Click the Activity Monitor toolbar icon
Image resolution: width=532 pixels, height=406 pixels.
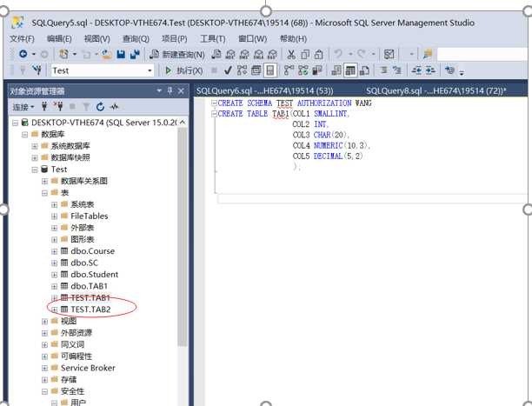click(389, 54)
